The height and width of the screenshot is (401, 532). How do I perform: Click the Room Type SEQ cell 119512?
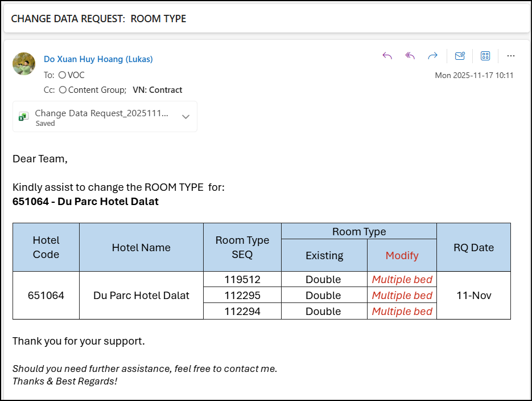pos(242,280)
